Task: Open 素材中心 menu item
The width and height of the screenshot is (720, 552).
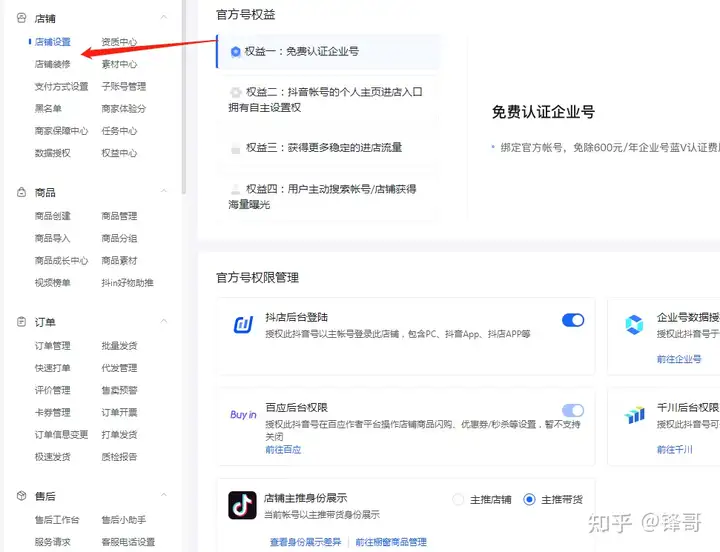Action: 119,64
